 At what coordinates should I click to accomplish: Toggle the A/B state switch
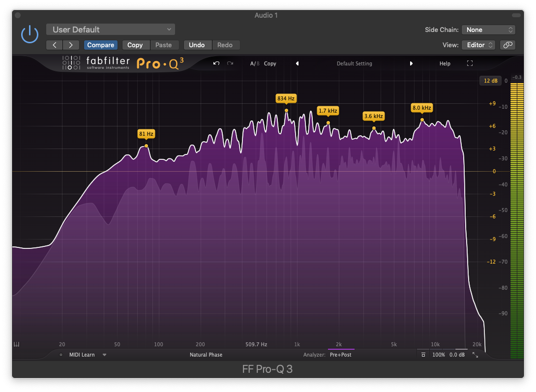(255, 63)
